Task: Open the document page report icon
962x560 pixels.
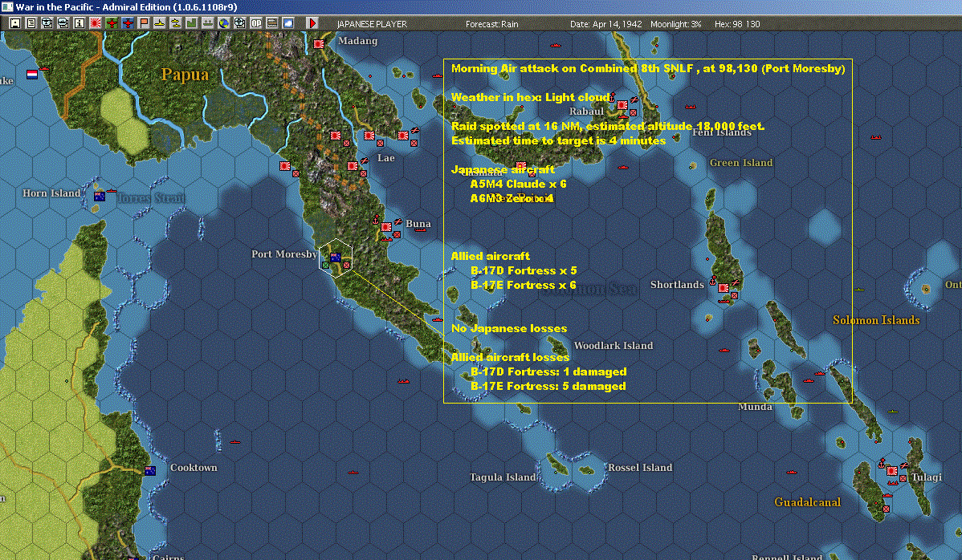Action: click(x=31, y=23)
